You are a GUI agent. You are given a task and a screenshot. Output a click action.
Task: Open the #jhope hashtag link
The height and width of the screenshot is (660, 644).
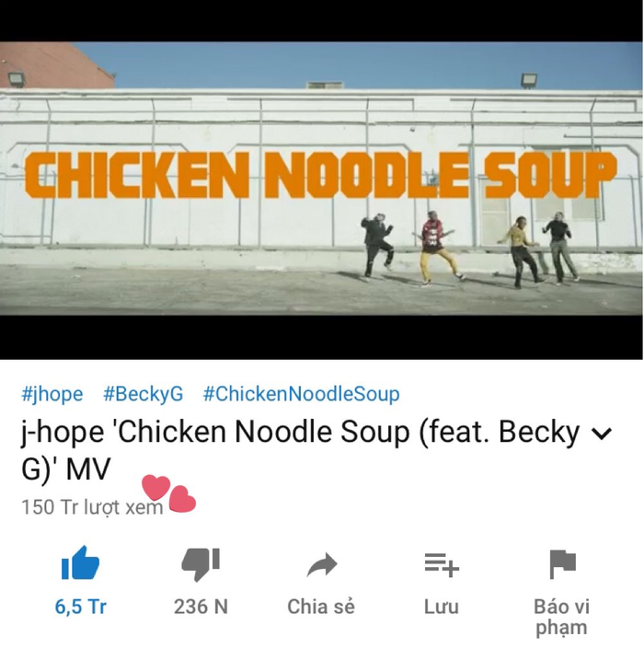coord(52,394)
